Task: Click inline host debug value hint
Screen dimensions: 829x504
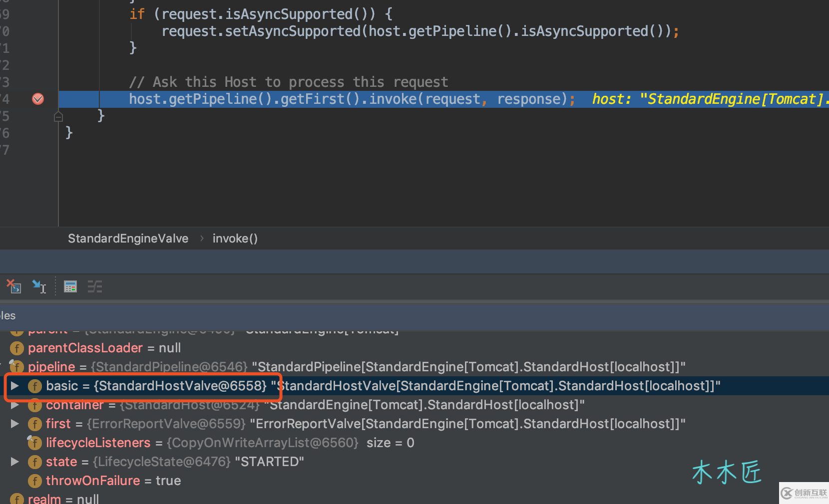Action: pos(710,99)
